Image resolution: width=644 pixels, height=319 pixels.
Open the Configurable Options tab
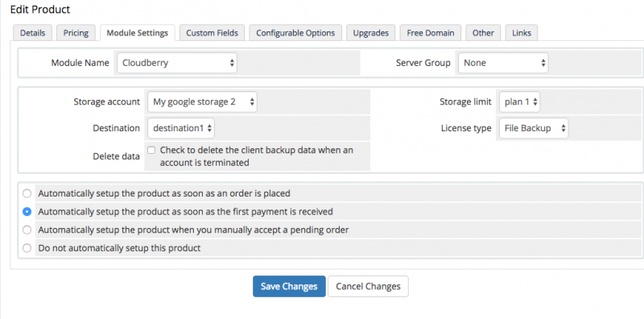click(x=295, y=33)
